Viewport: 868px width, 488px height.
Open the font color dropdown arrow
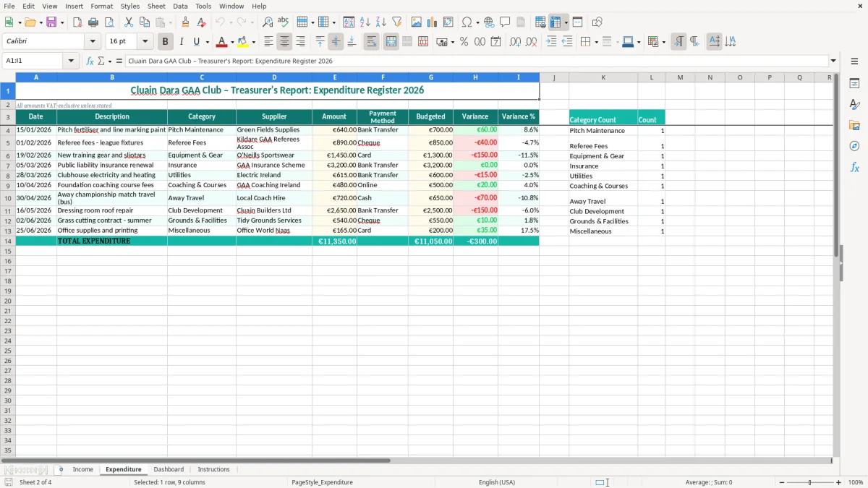232,42
